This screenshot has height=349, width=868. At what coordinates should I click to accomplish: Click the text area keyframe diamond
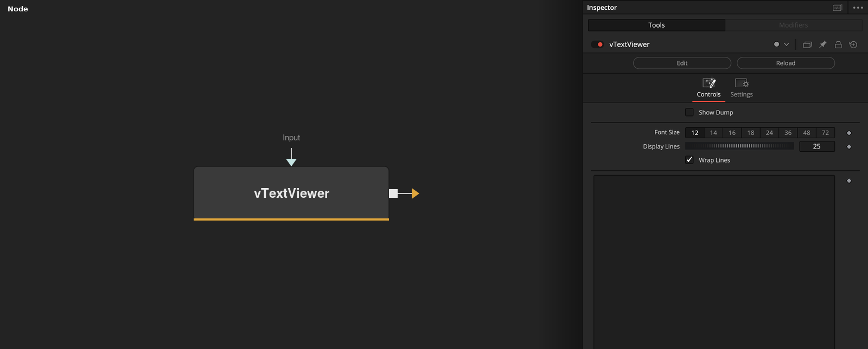click(x=849, y=180)
